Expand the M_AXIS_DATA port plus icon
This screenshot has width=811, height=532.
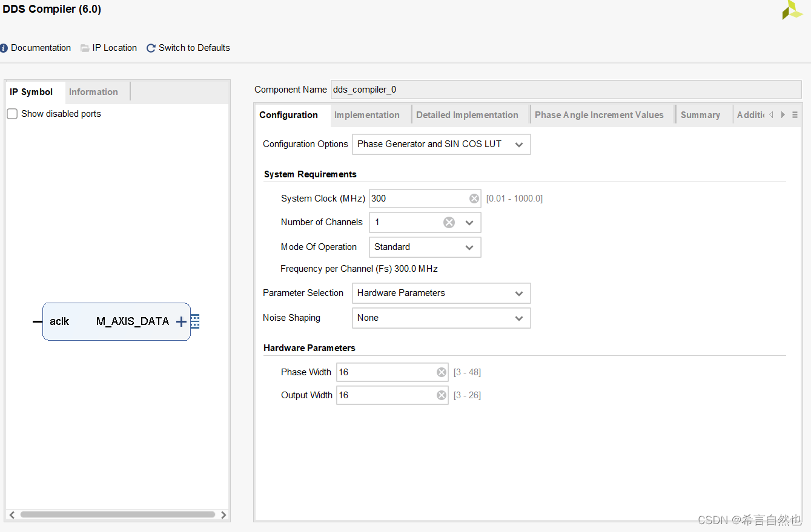[x=181, y=321]
